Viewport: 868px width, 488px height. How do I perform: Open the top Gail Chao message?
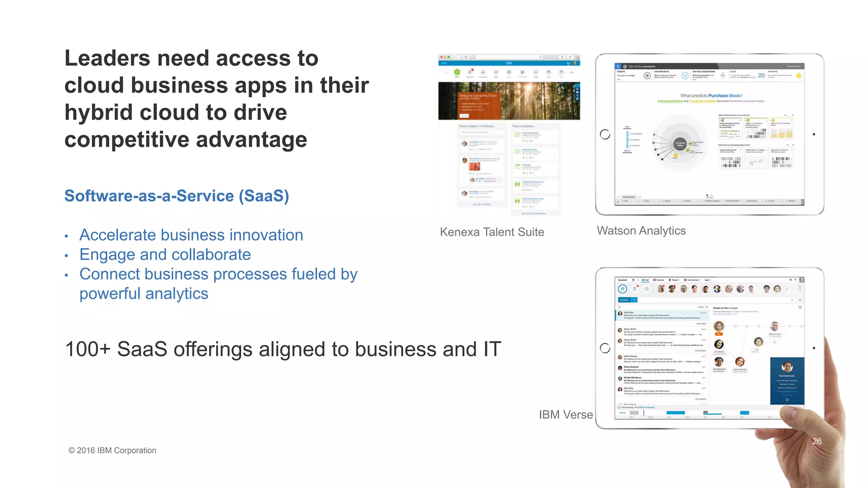tap(662, 316)
